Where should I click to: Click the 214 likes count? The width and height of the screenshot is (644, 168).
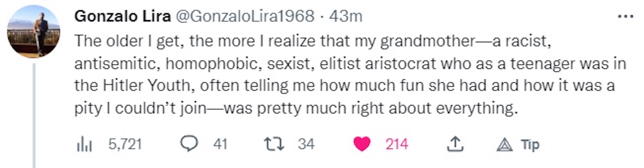point(397,144)
